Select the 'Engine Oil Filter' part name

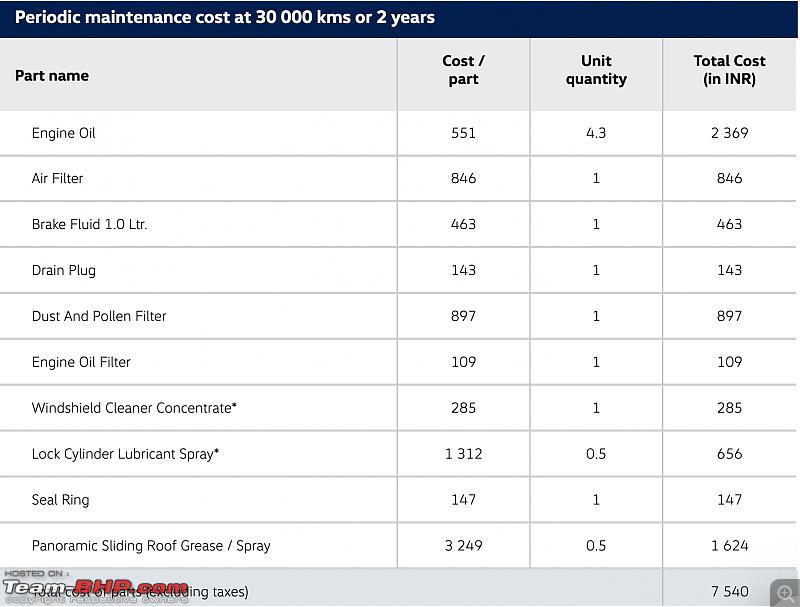click(81, 362)
